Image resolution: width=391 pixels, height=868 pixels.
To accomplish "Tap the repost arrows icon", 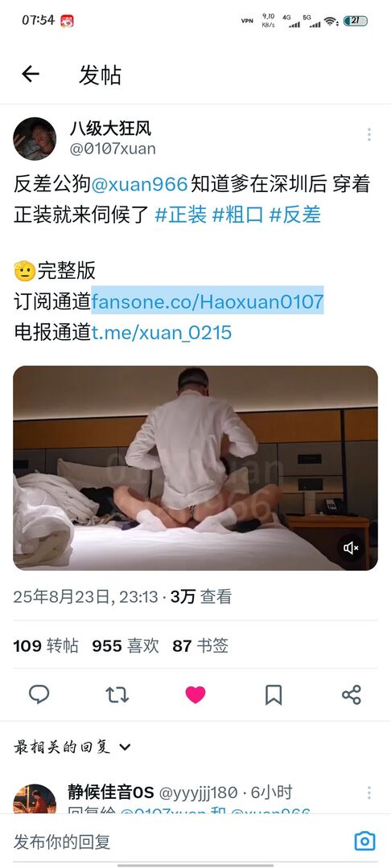I will [117, 694].
